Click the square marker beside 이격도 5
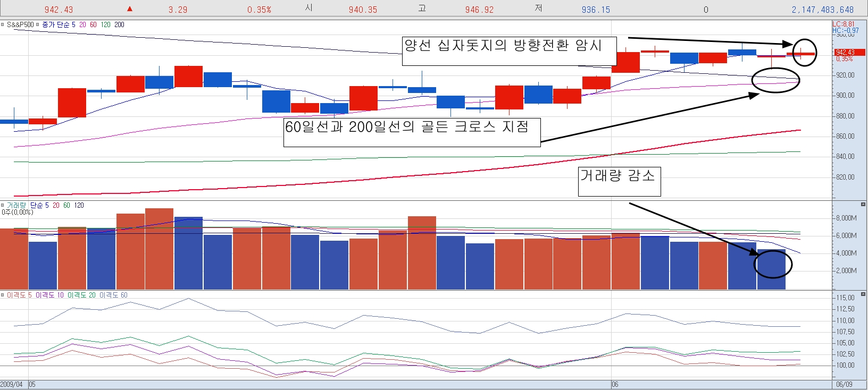This screenshot has width=868, height=390. click(3, 295)
